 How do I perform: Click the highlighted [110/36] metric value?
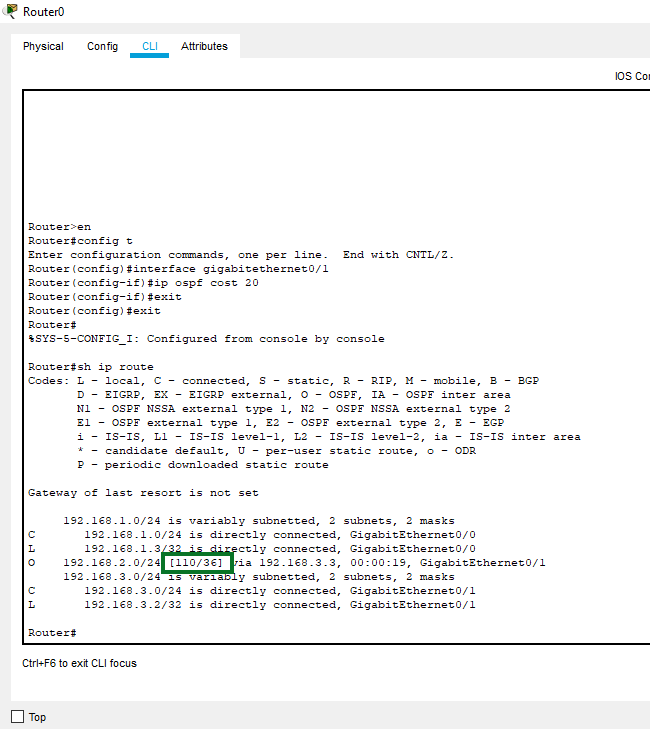(196, 563)
